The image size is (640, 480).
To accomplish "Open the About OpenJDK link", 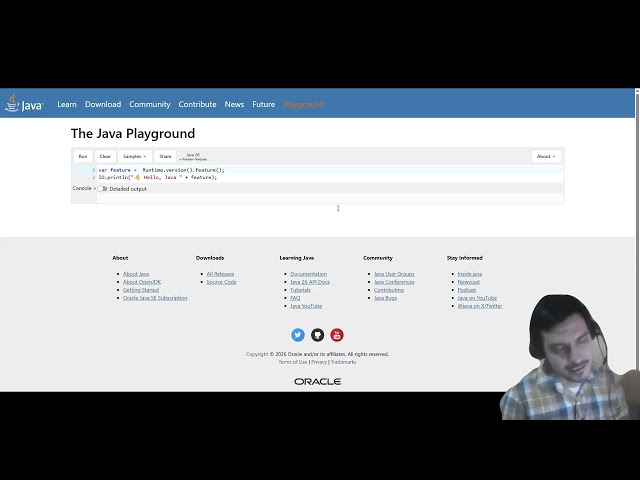I will pyautogui.click(x=142, y=282).
